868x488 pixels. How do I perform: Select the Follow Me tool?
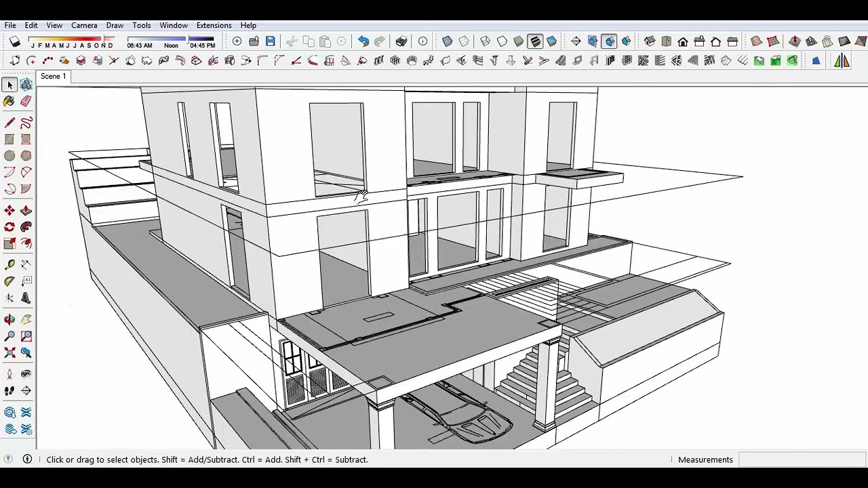click(x=26, y=227)
